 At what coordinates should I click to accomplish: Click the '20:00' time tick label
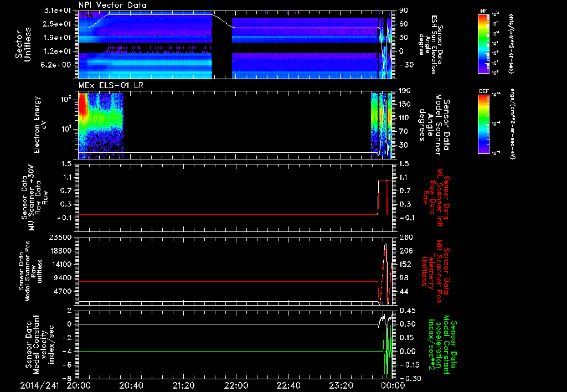point(79,385)
